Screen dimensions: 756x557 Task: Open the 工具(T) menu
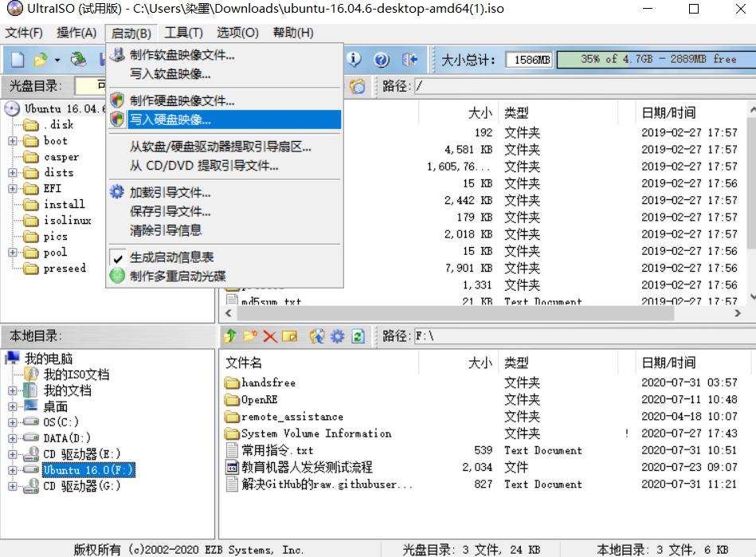coord(183,33)
